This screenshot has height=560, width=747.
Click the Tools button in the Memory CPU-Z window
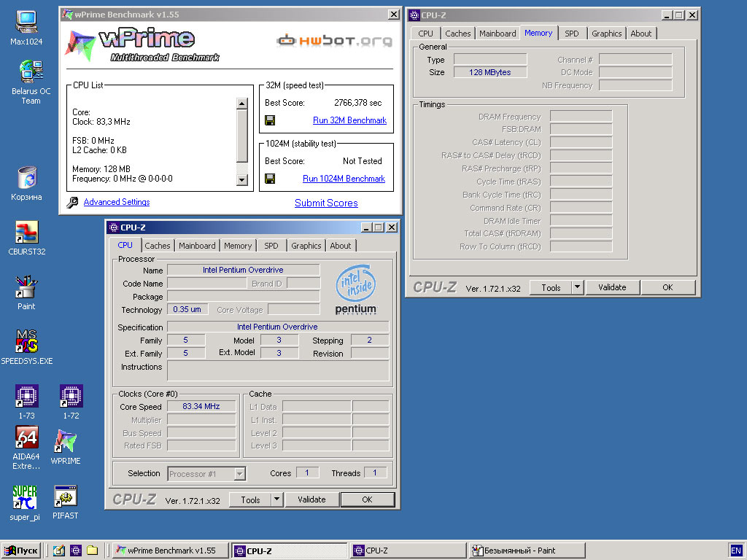(x=551, y=287)
